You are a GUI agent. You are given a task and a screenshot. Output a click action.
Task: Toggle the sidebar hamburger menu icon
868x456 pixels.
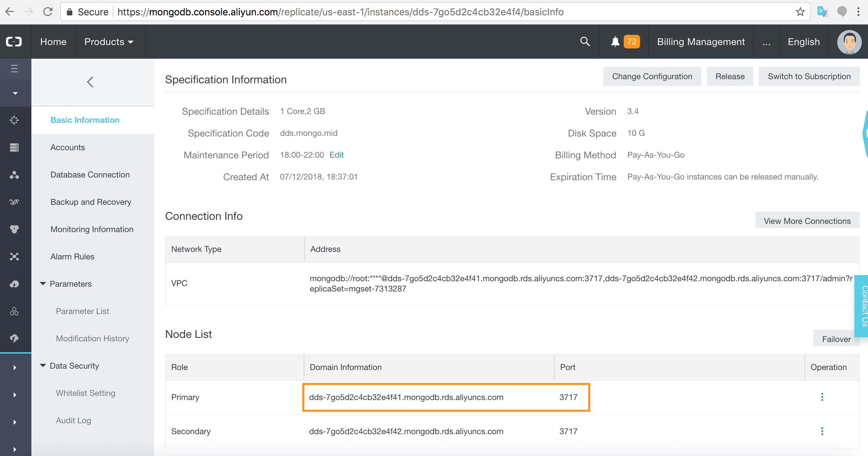[x=14, y=69]
